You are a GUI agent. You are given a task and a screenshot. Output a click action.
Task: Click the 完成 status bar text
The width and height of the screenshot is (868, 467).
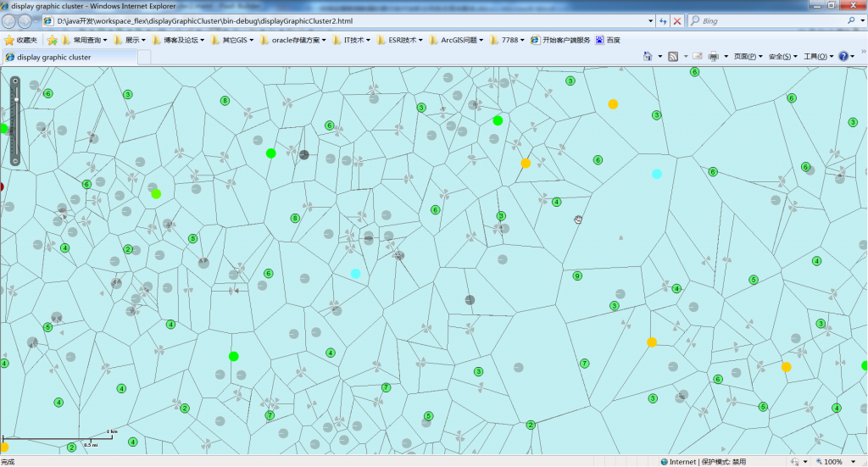(8, 462)
